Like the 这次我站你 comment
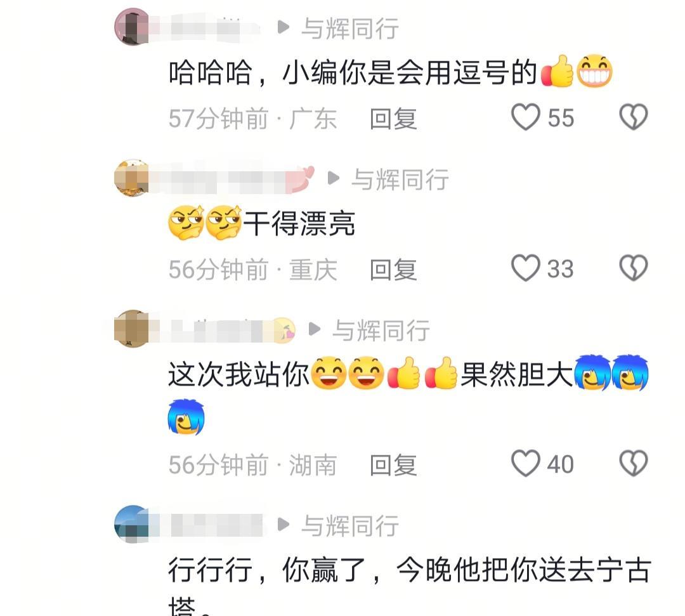The height and width of the screenshot is (616, 685). click(526, 463)
